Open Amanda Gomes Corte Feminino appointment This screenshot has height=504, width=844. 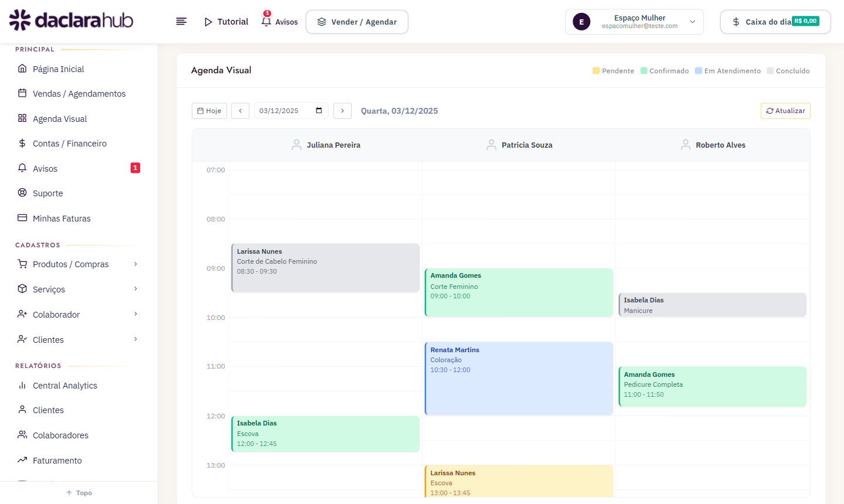[519, 292]
